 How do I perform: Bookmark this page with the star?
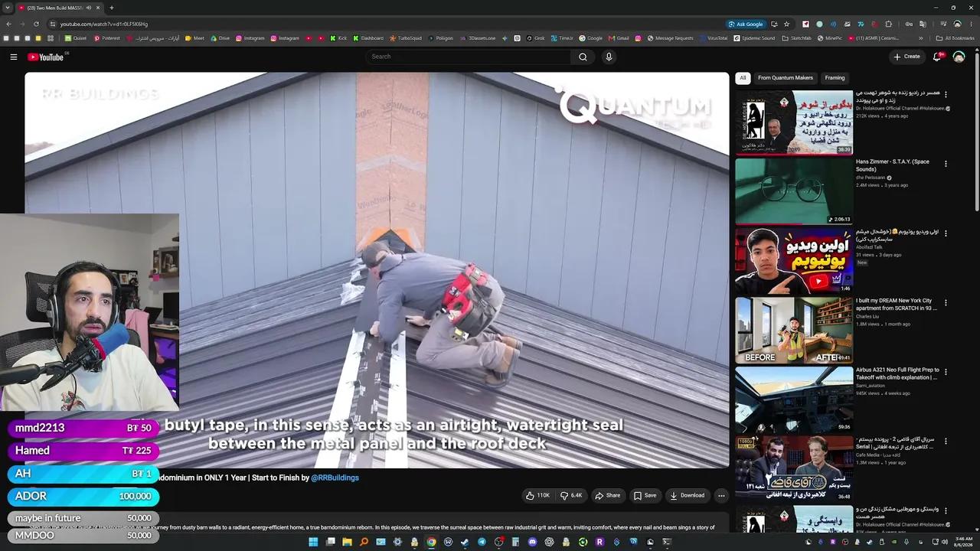tap(786, 24)
